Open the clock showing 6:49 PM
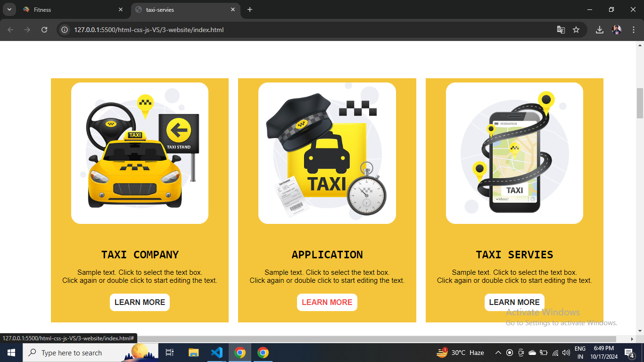 pos(603,353)
